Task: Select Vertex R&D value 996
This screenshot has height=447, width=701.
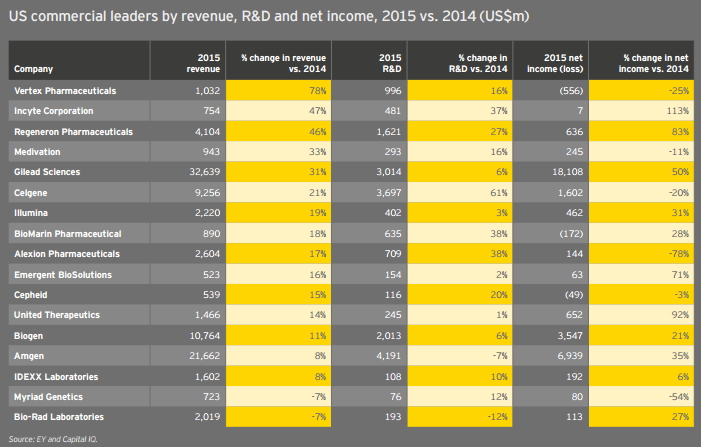Action: tap(393, 91)
